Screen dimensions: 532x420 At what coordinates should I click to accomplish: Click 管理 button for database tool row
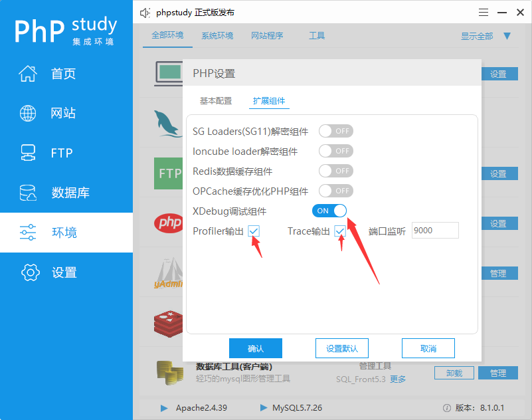(498, 373)
